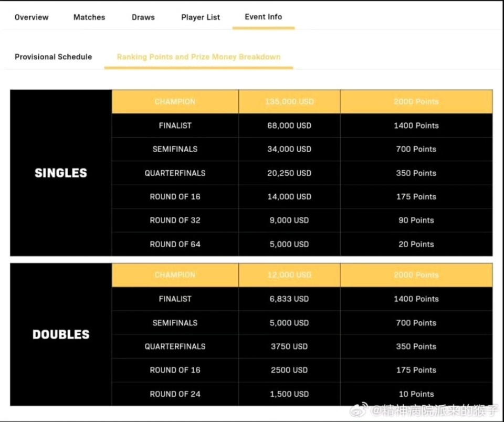This screenshot has height=422, width=504.
Task: Open the Overview tab
Action: click(31, 17)
